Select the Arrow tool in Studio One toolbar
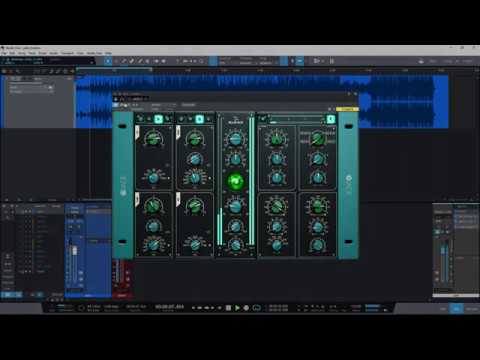Image resolution: width=480 pixels, height=360 pixels. tap(108, 61)
